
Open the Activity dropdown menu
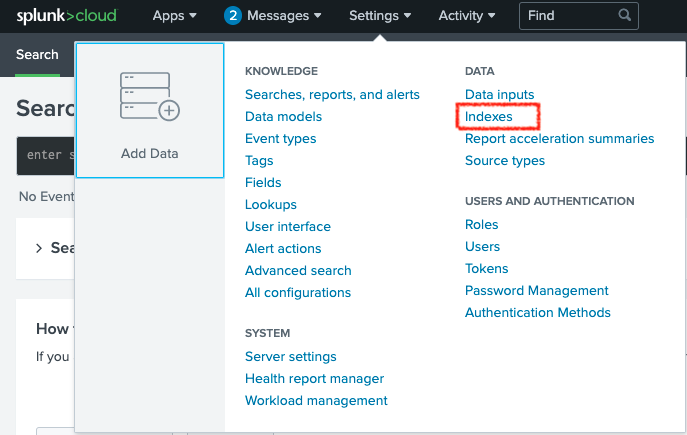(x=467, y=16)
